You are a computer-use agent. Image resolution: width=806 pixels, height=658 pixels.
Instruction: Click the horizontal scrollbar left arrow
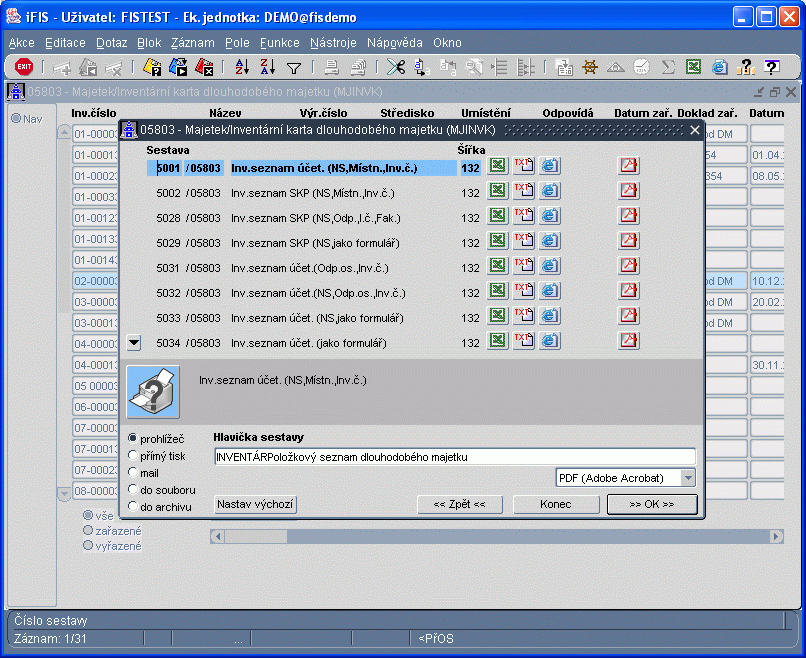217,537
